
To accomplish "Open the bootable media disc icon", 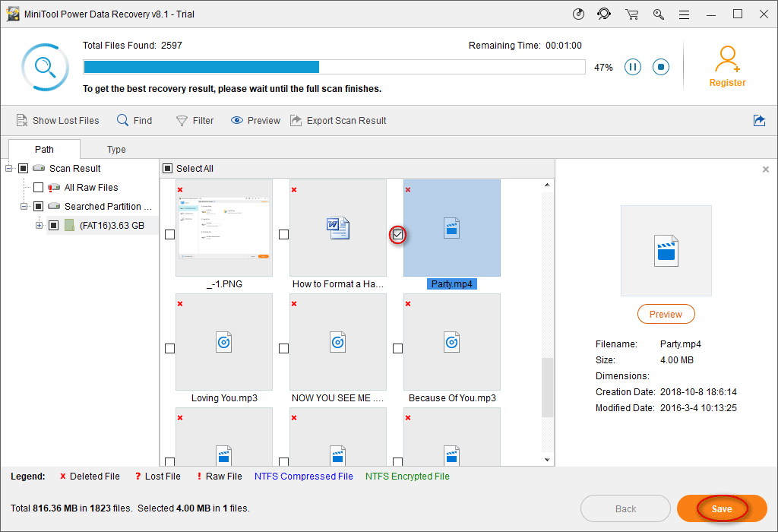I will point(578,14).
